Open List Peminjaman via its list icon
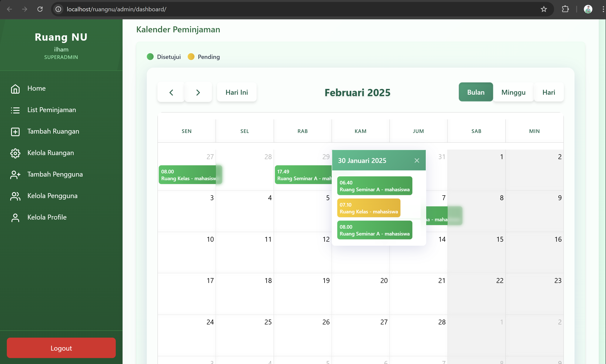The image size is (606, 364). click(x=15, y=110)
